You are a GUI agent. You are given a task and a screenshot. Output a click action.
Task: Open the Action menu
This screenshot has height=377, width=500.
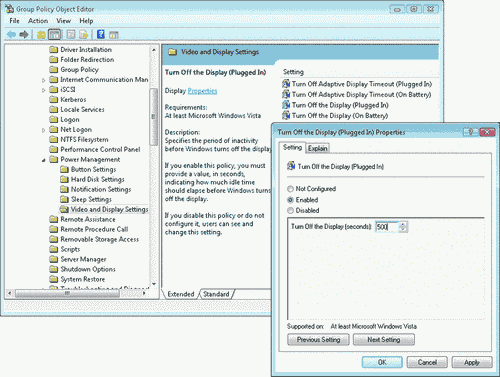point(38,21)
